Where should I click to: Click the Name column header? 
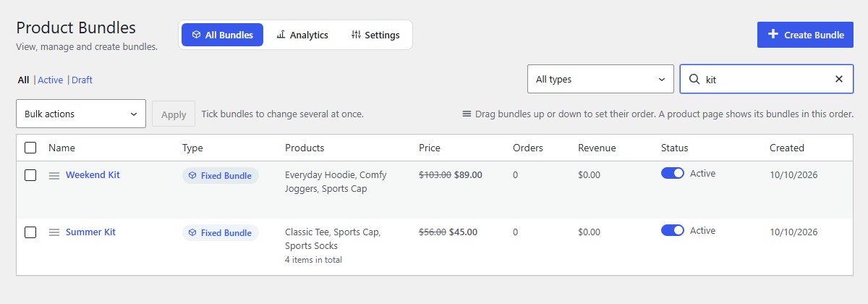pyautogui.click(x=61, y=148)
